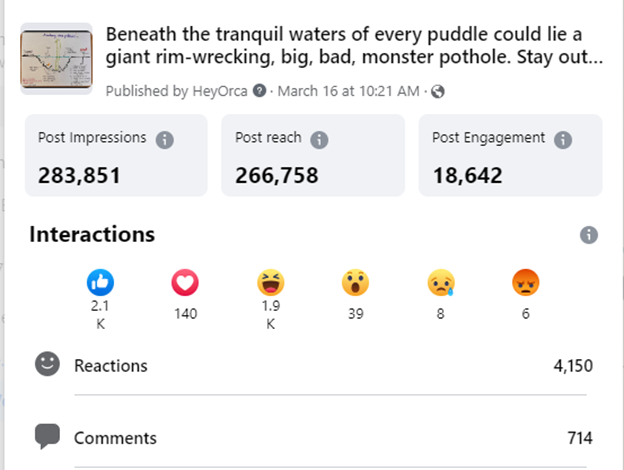Screen dimensions: 624x470
Task: Open the pothole post title text
Action: coord(354,44)
